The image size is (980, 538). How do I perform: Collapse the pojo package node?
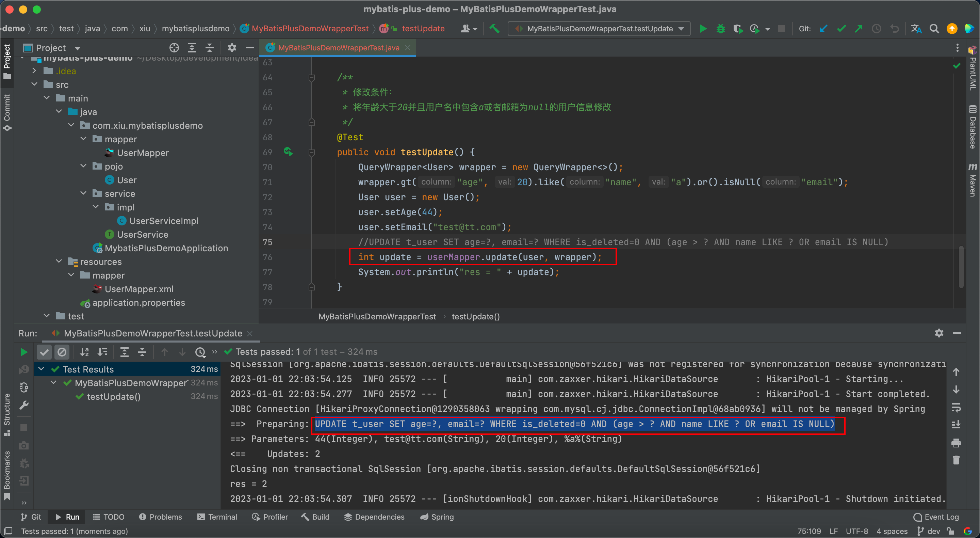(83, 166)
